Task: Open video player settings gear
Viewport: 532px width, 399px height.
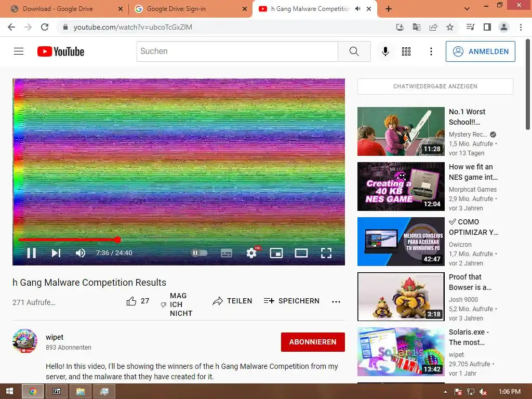Action: coord(251,253)
